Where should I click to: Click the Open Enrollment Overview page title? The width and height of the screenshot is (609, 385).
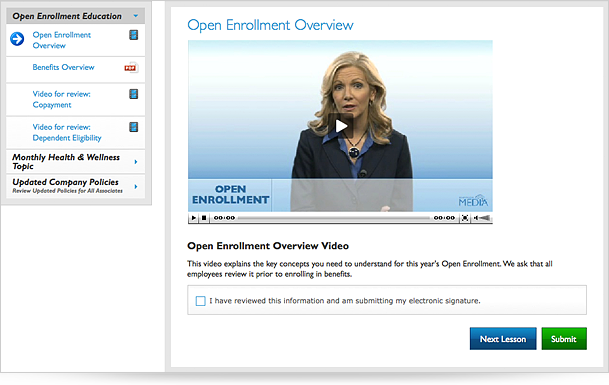pos(270,25)
